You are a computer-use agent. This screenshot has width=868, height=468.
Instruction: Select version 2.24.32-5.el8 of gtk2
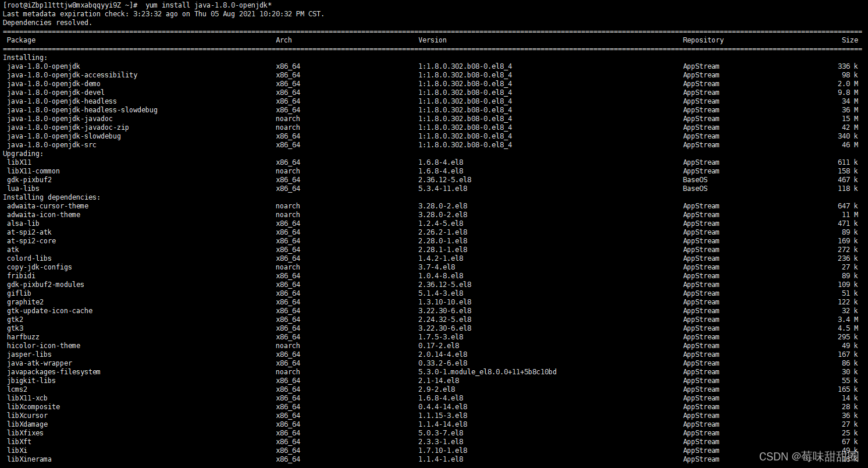point(445,320)
